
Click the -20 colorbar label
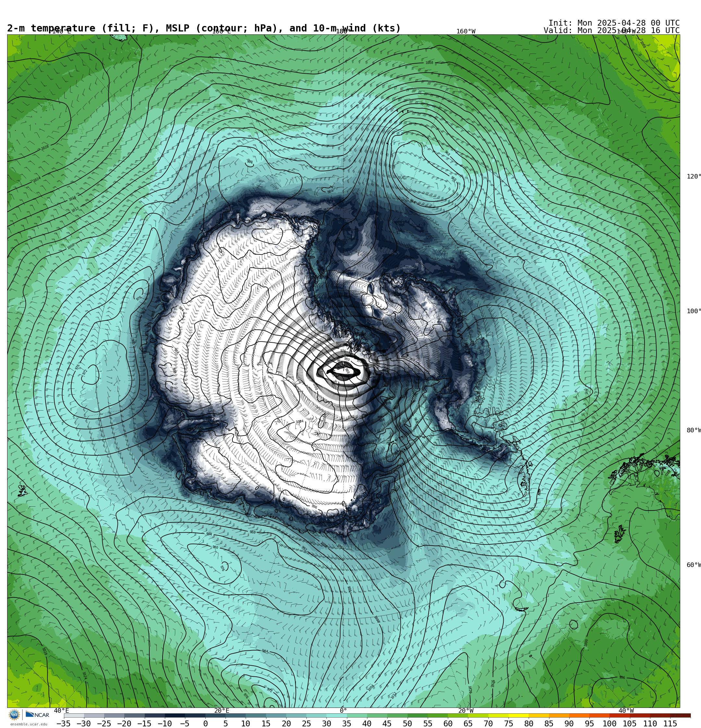click(124, 723)
